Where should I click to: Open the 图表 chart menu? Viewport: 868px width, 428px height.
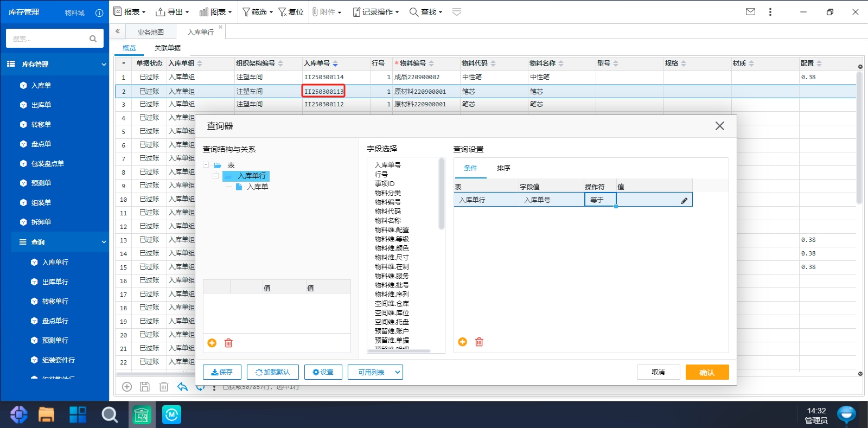(x=215, y=12)
